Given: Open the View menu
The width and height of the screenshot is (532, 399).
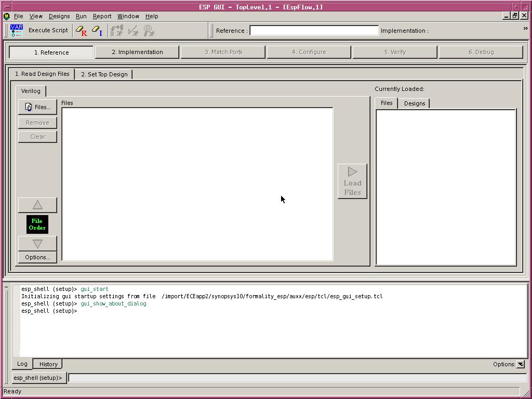Looking at the screenshot, I should (x=36, y=16).
